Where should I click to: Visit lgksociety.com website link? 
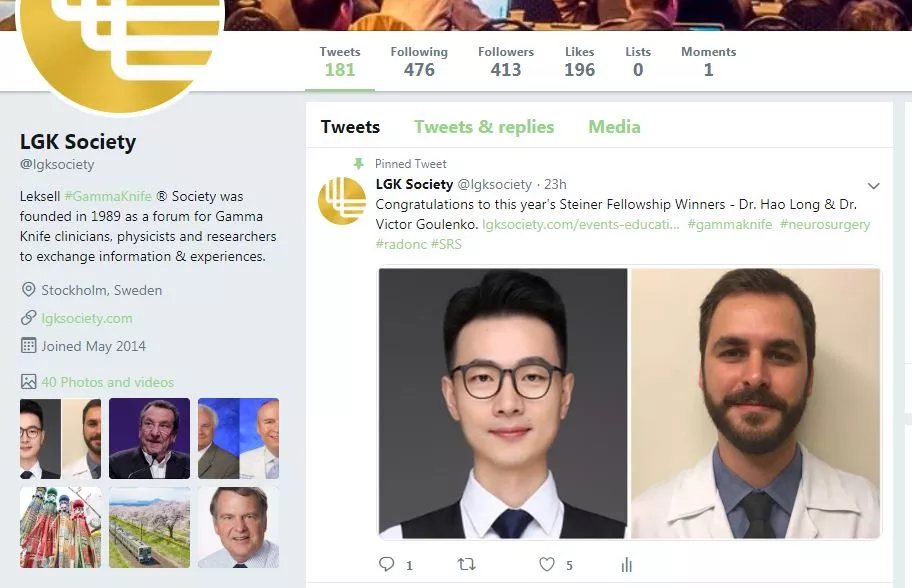tap(87, 318)
